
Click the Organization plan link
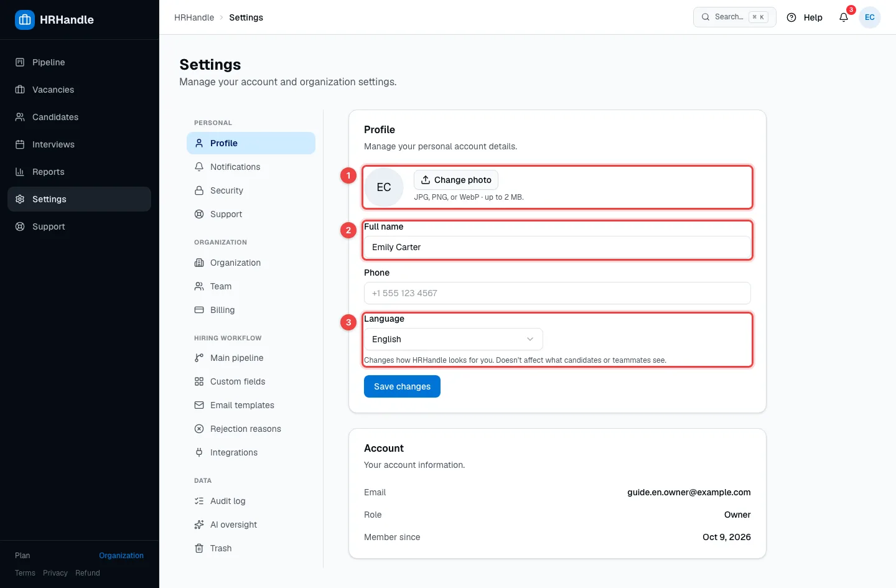pyautogui.click(x=121, y=556)
